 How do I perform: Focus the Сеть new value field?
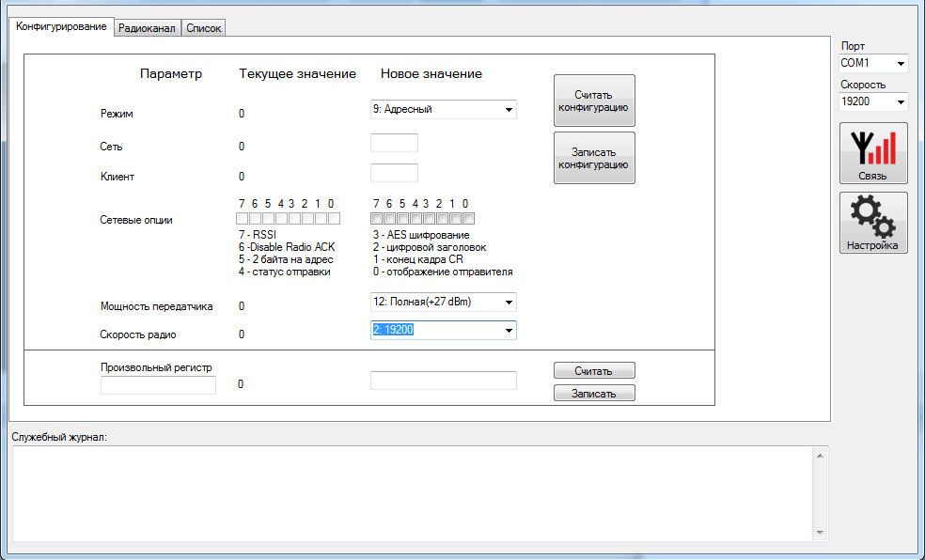tap(394, 144)
